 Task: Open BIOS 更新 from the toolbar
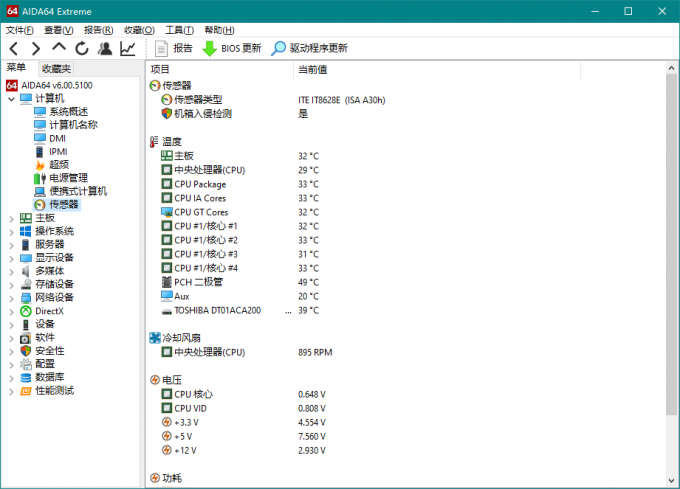click(232, 49)
